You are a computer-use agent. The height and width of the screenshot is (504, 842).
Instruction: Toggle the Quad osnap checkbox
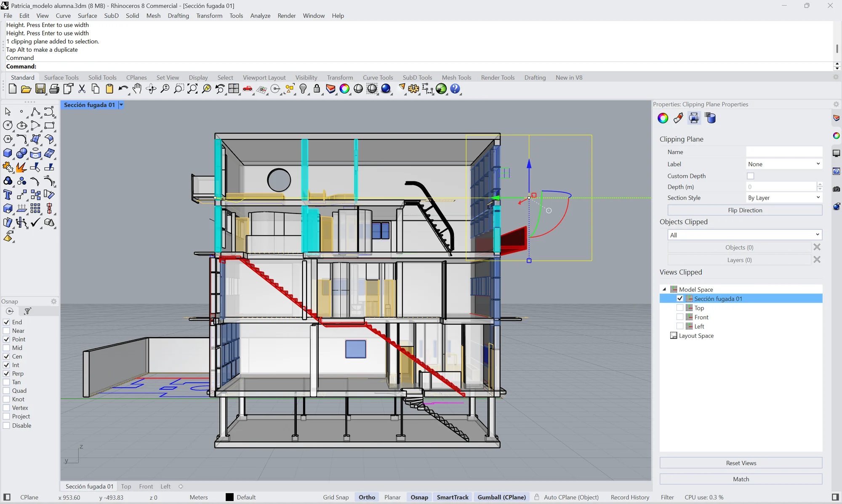pyautogui.click(x=6, y=391)
